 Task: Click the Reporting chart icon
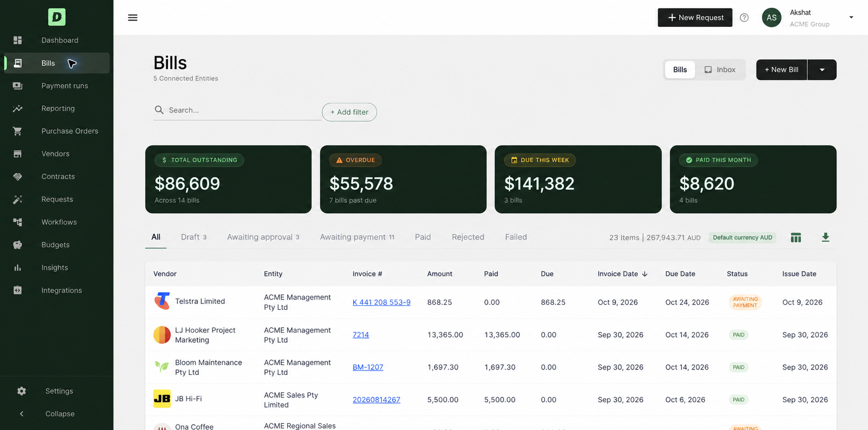[x=18, y=109]
